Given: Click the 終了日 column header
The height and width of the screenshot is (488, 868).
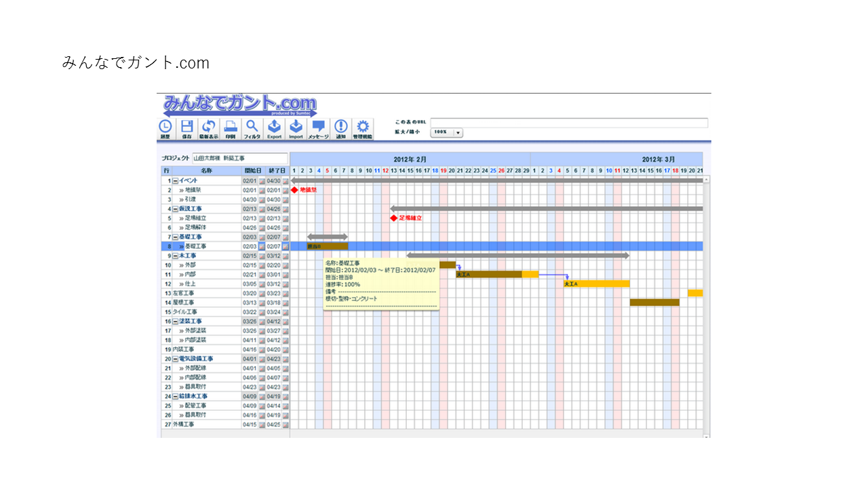Looking at the screenshot, I should pyautogui.click(x=277, y=171).
